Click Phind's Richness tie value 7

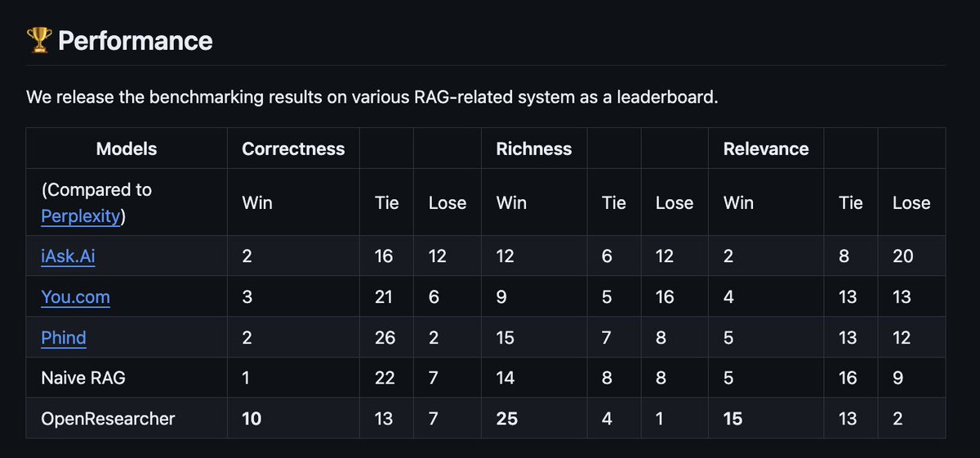[607, 338]
